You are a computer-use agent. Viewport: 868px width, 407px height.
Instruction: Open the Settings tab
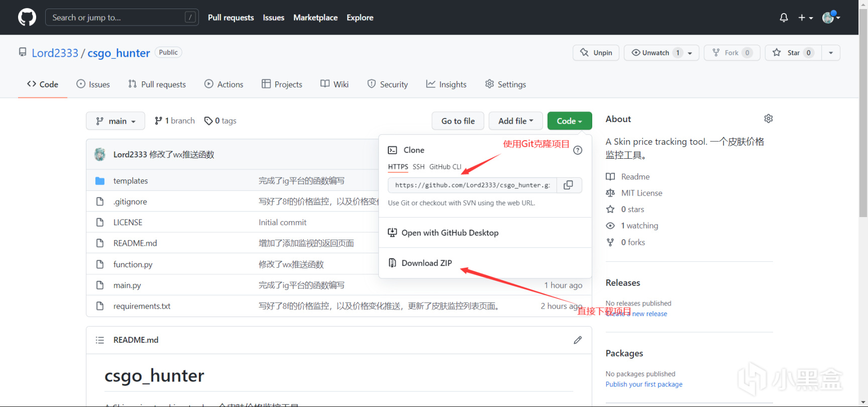505,84
